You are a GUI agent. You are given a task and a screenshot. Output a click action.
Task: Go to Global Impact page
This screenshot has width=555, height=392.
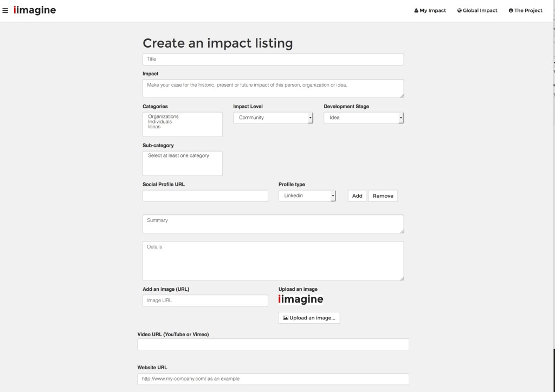[477, 10]
